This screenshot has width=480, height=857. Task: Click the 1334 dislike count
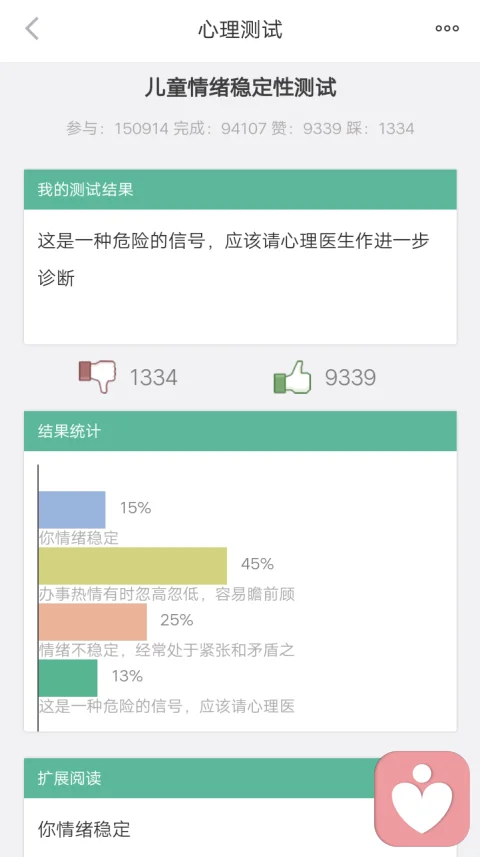[154, 378]
